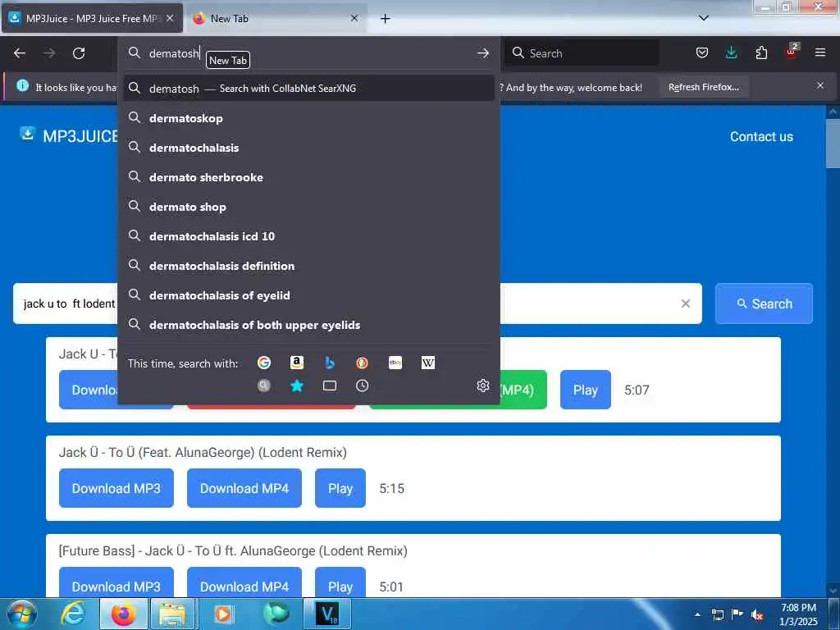Viewport: 840px width, 630px height.
Task: Click into the address bar text dematosh
Action: (x=174, y=53)
